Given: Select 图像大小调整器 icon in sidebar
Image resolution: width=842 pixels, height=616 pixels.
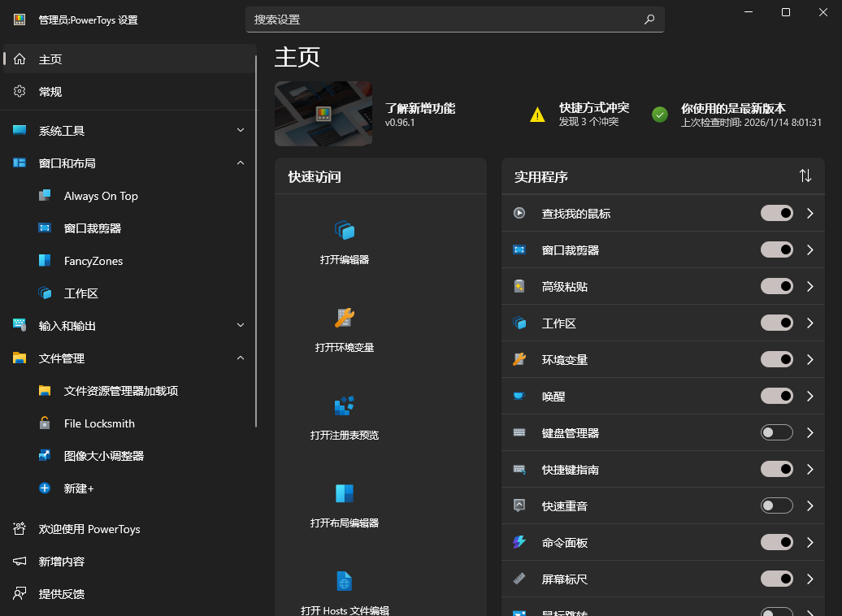Looking at the screenshot, I should pyautogui.click(x=45, y=455).
